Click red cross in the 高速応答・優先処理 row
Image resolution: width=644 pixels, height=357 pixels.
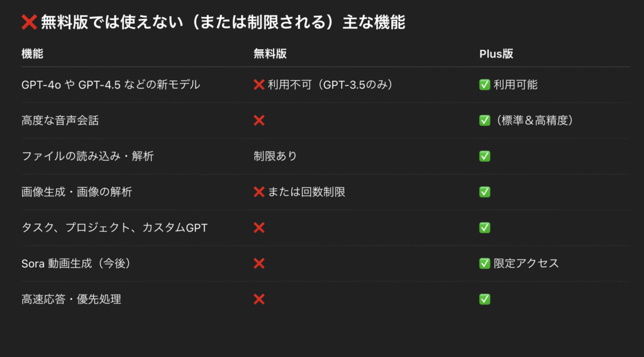point(259,299)
